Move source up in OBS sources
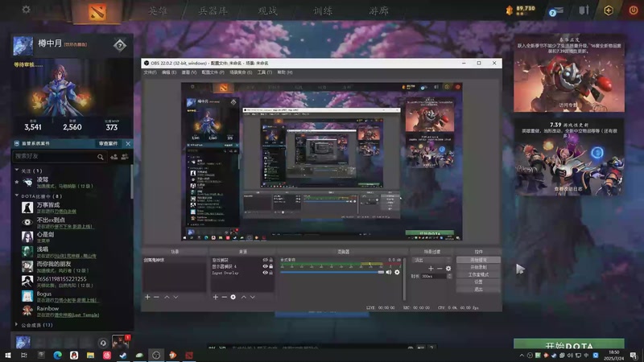Screen dimensions: 644x362 click(x=244, y=297)
